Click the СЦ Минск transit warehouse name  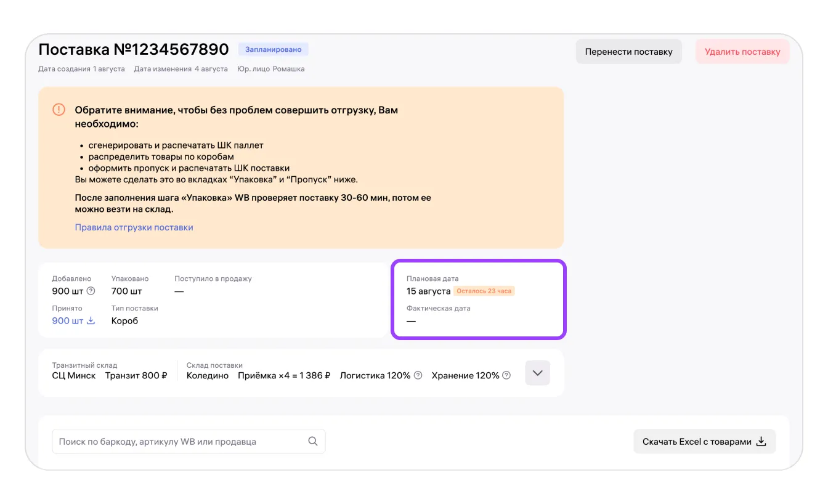pos(74,375)
